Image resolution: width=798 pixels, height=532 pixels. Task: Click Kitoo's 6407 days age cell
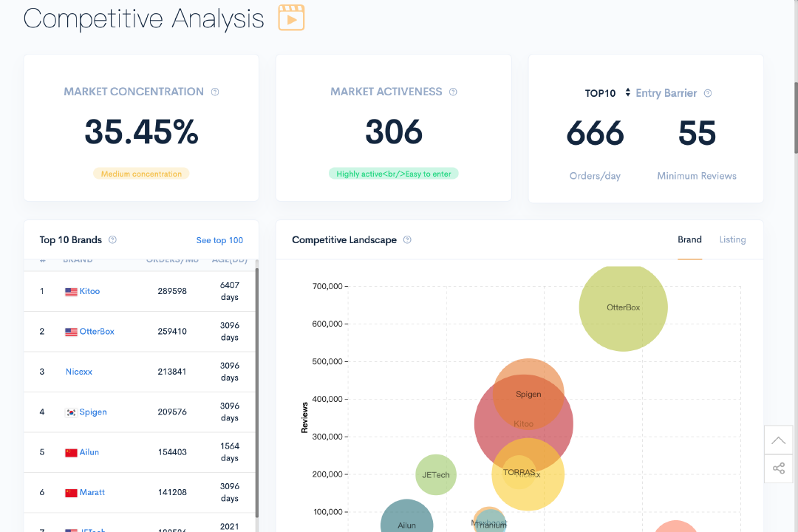click(230, 291)
